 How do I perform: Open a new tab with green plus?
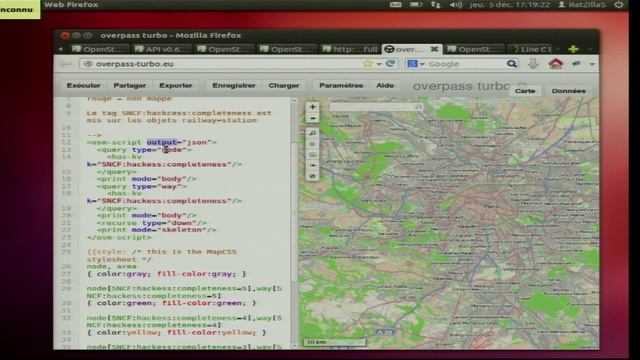(573, 49)
